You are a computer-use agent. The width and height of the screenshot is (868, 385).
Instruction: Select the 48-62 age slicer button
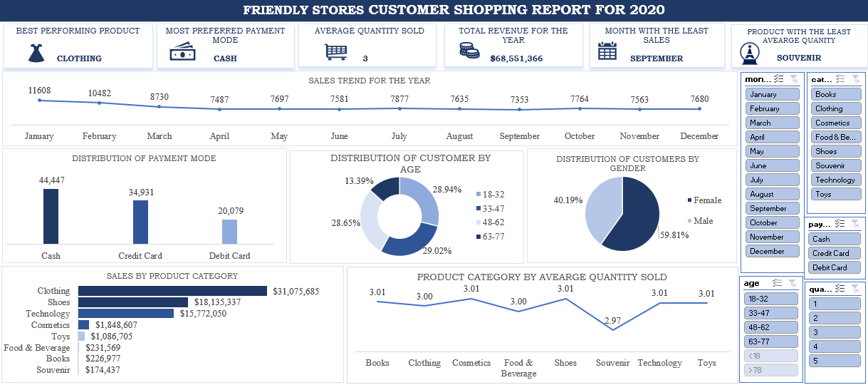click(x=771, y=327)
